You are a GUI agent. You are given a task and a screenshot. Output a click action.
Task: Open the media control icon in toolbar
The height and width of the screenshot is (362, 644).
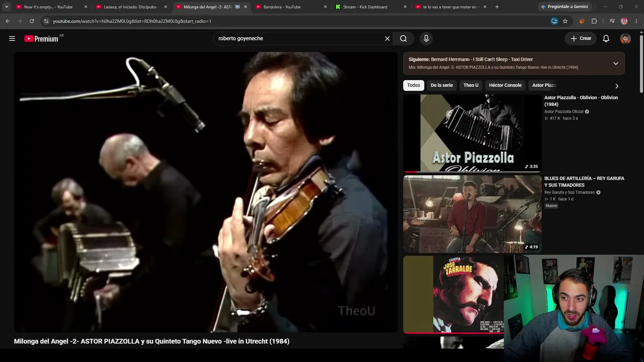612,21
